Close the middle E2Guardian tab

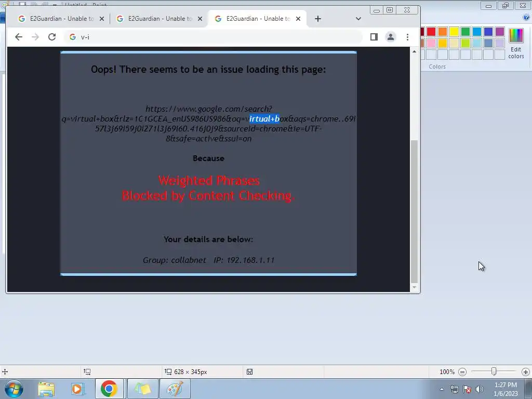tap(200, 19)
